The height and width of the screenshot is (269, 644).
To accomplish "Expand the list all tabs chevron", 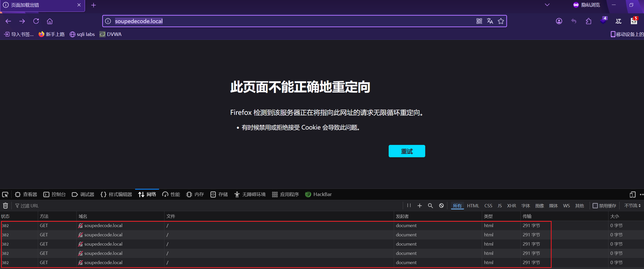I will pyautogui.click(x=547, y=5).
